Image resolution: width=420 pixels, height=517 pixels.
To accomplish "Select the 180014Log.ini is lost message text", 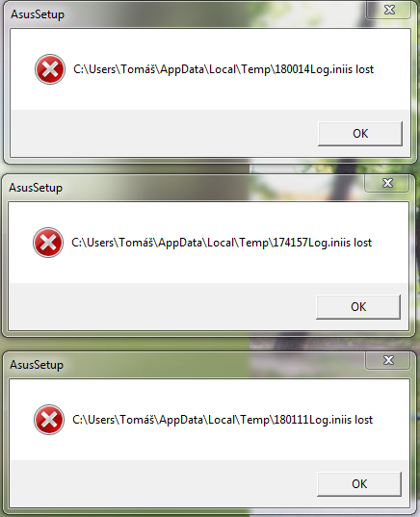I will 223,69.
